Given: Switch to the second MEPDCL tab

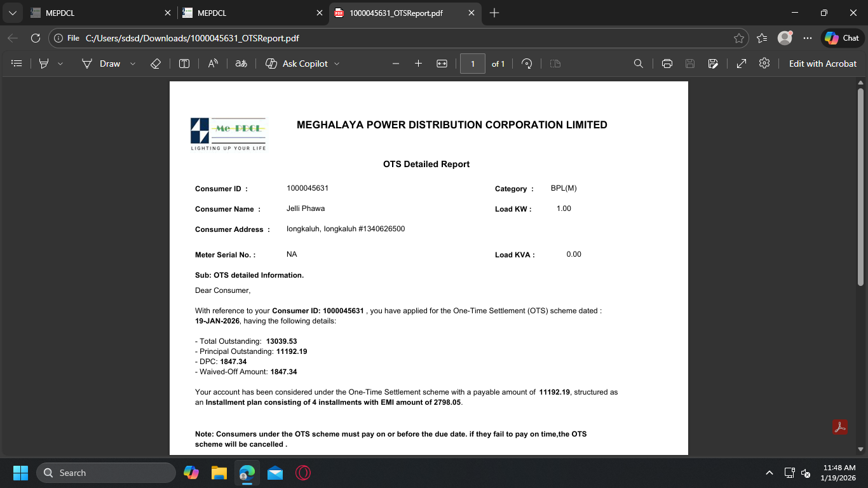Looking at the screenshot, I should tap(252, 13).
